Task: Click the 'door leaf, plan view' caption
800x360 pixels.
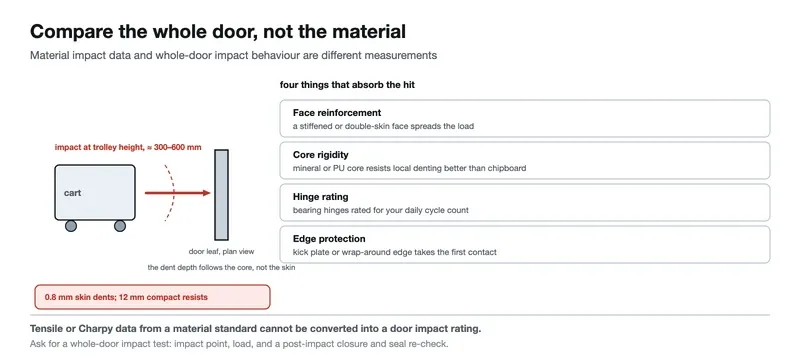Action: point(221,251)
